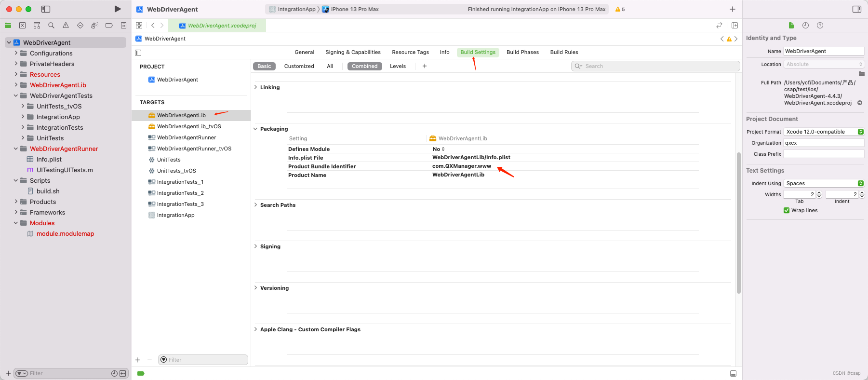868x380 pixels.
Task: Hide the project and targets list
Action: pyautogui.click(x=138, y=53)
